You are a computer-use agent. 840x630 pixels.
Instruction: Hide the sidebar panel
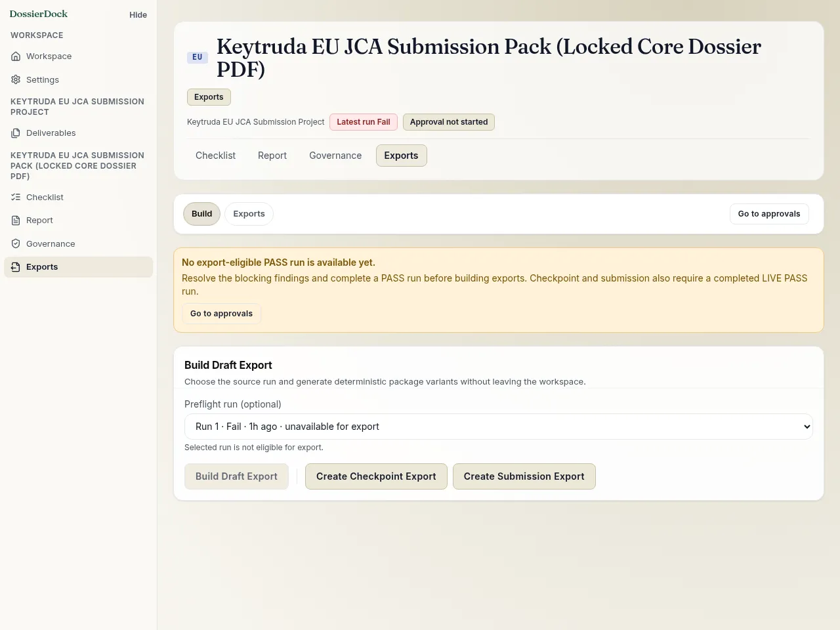point(138,14)
